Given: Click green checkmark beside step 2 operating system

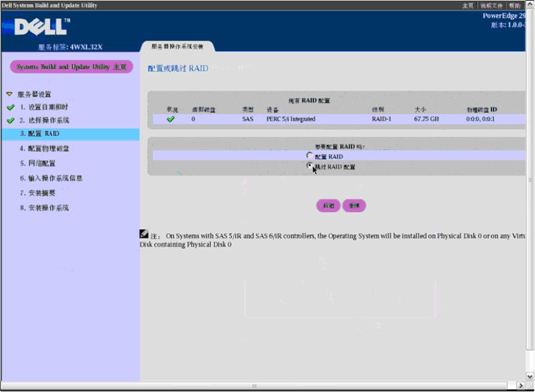Looking at the screenshot, I should point(11,120).
